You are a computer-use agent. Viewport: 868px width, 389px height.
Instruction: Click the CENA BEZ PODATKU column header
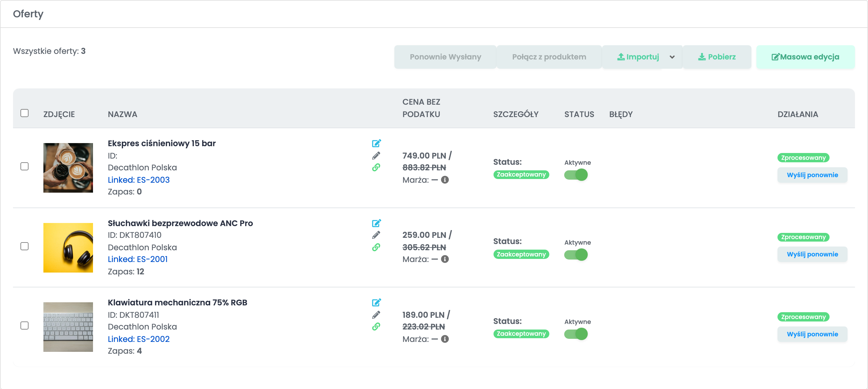[x=421, y=108]
